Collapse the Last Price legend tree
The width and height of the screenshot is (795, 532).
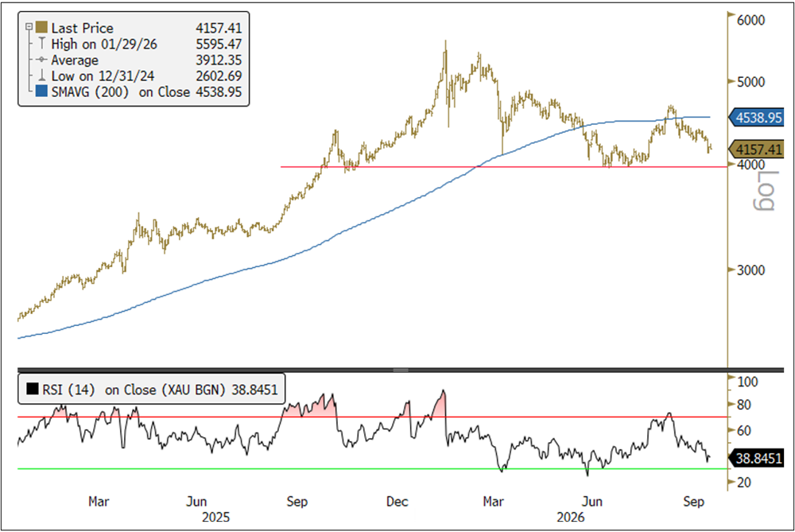29,27
